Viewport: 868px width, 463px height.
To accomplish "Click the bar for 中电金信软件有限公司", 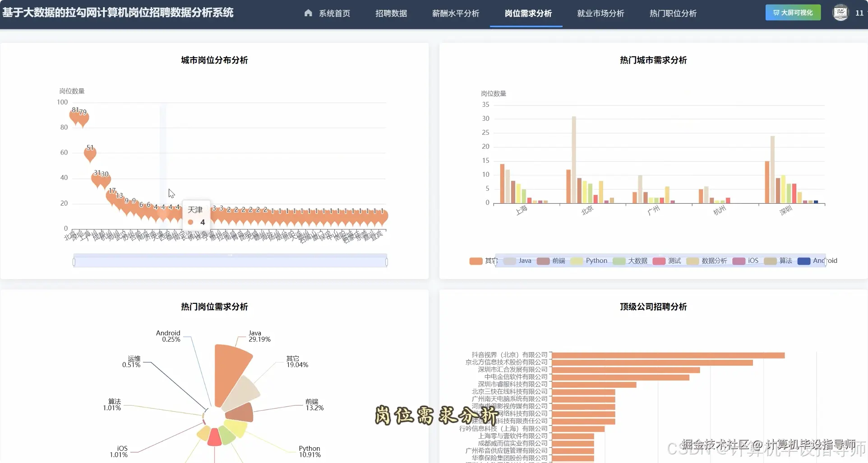I will pyautogui.click(x=621, y=377).
